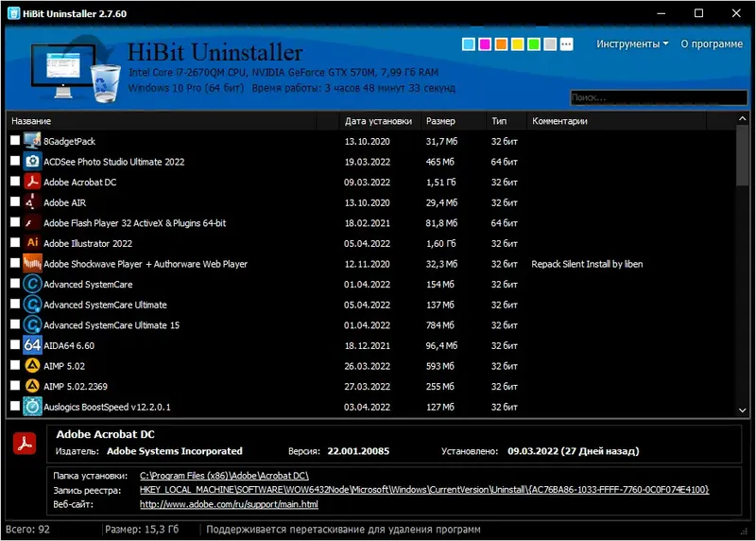This screenshot has width=756, height=541.
Task: Click the AIMP 5.02.2369 icon
Action: (32, 386)
